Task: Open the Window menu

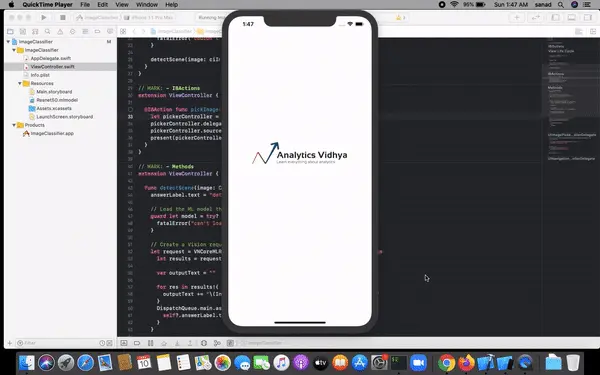Action: (x=147, y=5)
